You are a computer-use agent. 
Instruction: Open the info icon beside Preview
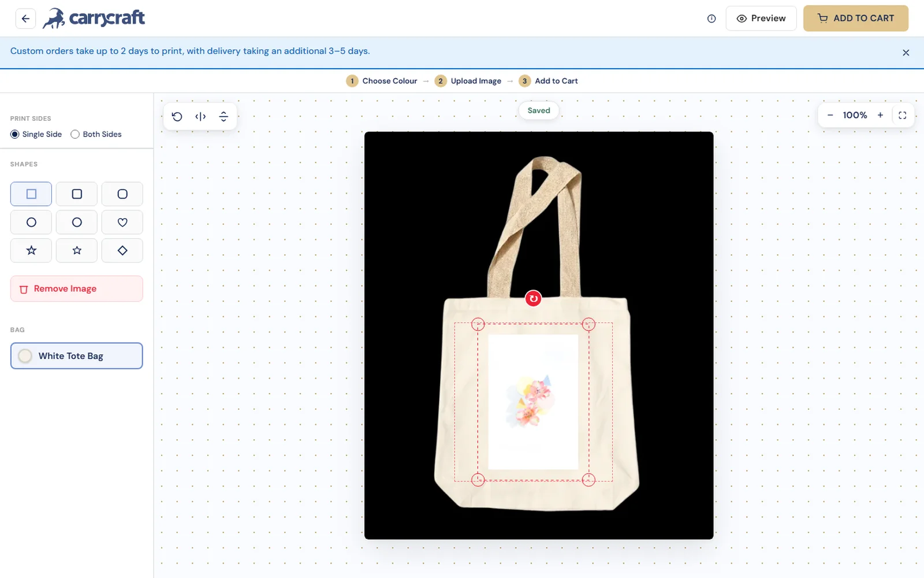pos(711,18)
